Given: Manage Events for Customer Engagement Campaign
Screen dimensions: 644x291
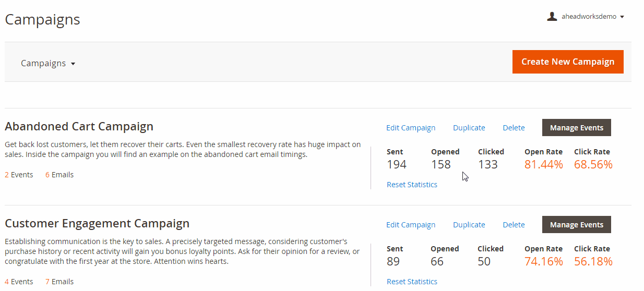Looking at the screenshot, I should point(577,225).
